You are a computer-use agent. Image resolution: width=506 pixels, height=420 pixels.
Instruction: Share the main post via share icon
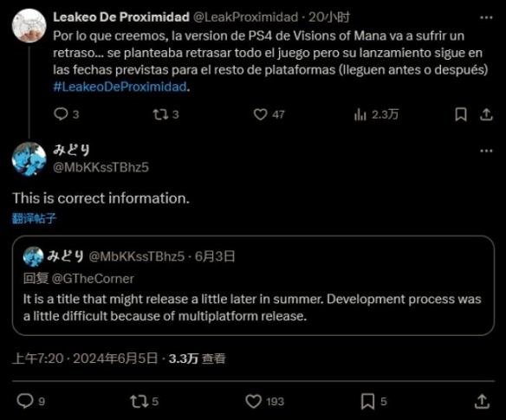point(482,401)
